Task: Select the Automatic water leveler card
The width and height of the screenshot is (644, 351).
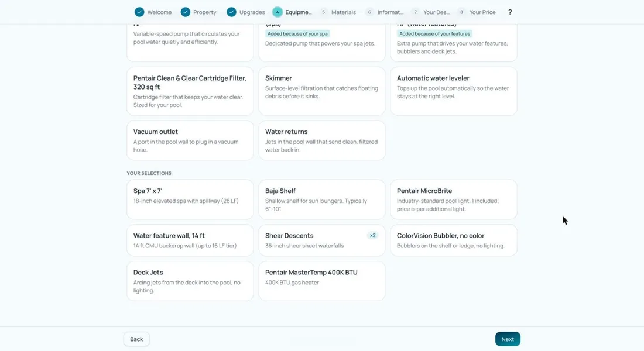Action: (454, 91)
